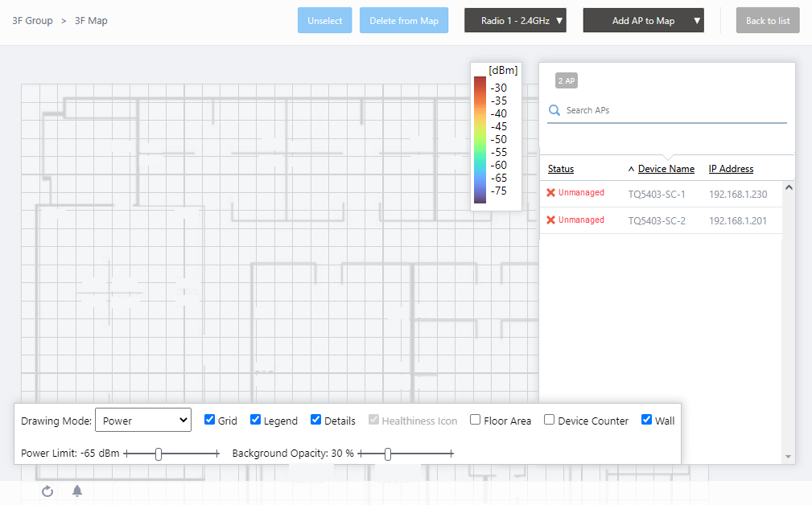Viewport: 812px width, 505px height.
Task: Click the refresh icon at bottom left
Action: point(47,491)
